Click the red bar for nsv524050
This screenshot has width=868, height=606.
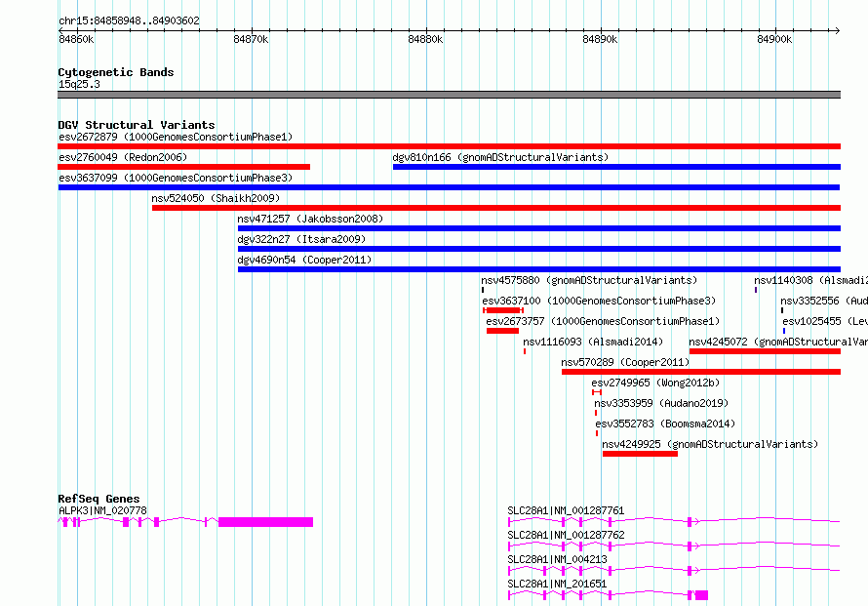pyautogui.click(x=496, y=208)
